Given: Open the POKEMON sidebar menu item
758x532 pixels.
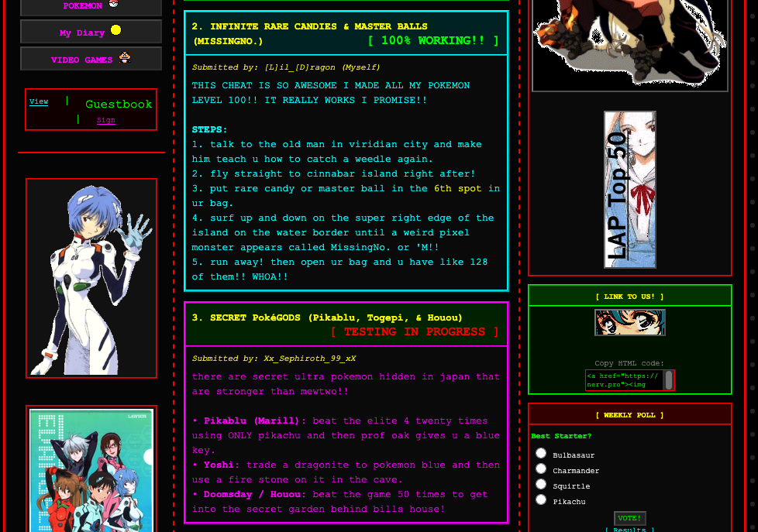Looking at the screenshot, I should [x=91, y=5].
